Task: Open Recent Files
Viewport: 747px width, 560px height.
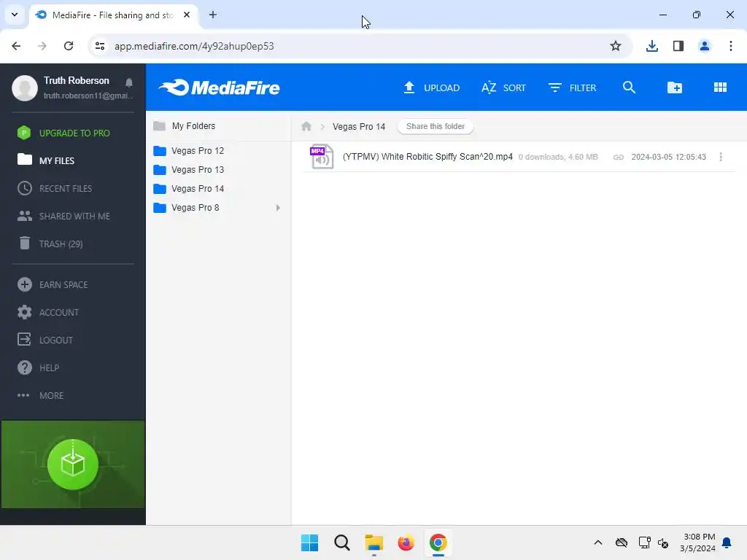Action: tap(55, 189)
